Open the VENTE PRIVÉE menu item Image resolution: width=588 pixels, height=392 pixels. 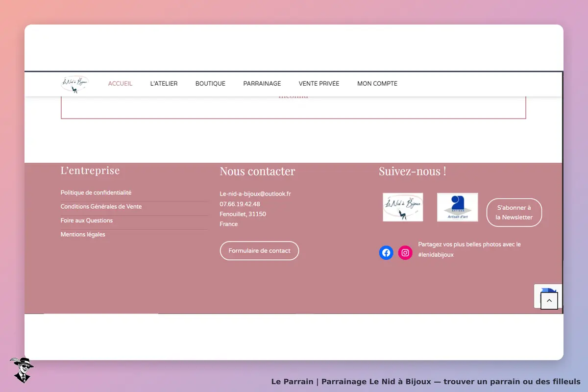click(x=319, y=84)
